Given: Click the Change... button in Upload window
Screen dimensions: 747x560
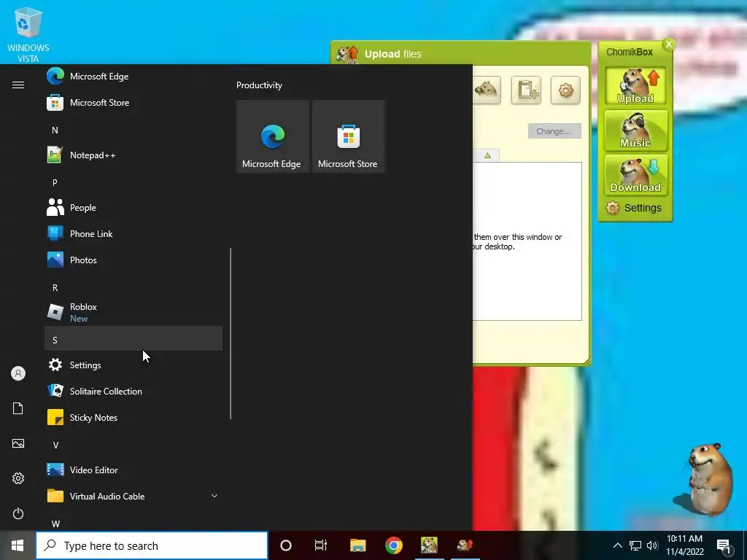Looking at the screenshot, I should [x=554, y=131].
